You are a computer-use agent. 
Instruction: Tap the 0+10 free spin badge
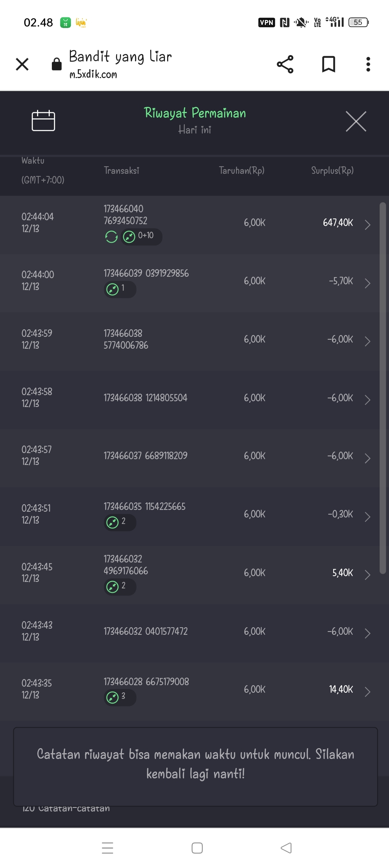[141, 236]
